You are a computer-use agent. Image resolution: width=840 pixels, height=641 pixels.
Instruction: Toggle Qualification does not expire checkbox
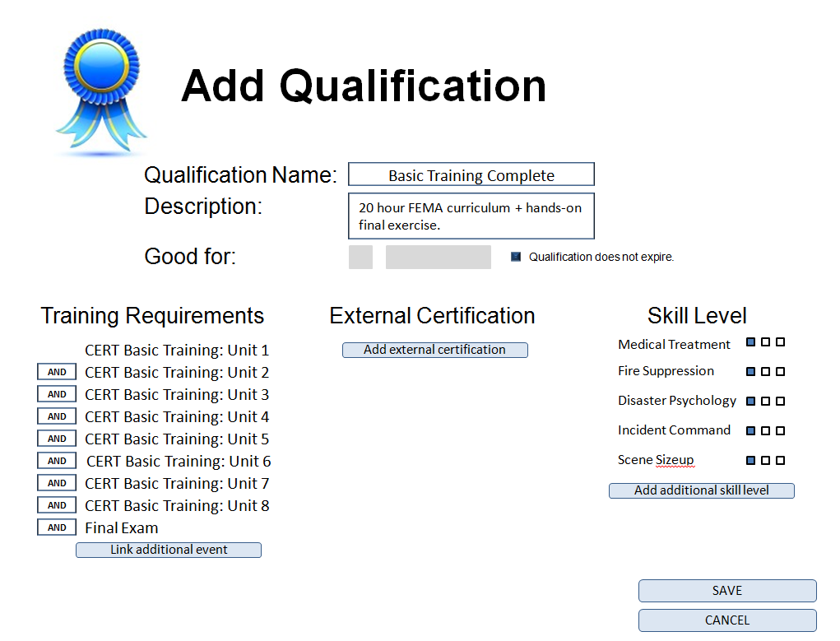516,257
